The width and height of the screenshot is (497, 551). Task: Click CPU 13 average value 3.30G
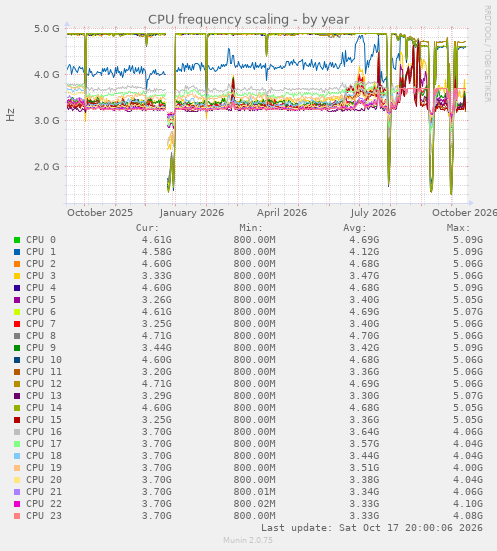pyautogui.click(x=364, y=396)
